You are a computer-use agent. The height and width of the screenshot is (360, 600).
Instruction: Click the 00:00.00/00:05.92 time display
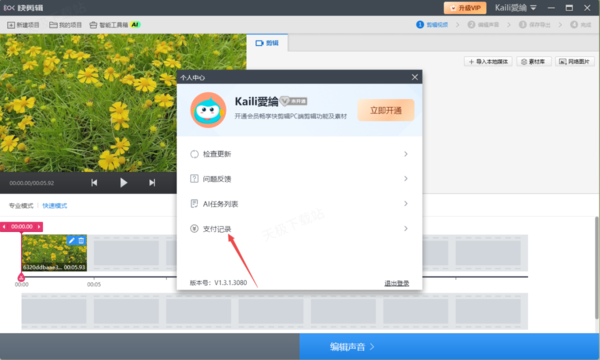point(32,183)
